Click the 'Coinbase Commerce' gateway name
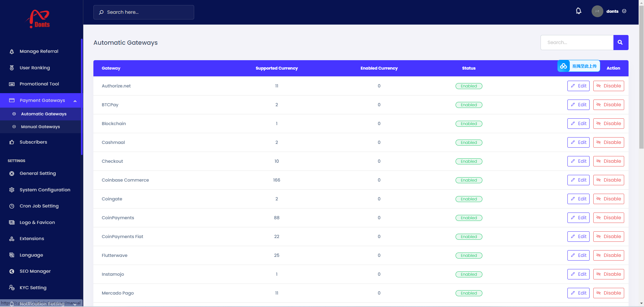The height and width of the screenshot is (307, 644). 125,180
